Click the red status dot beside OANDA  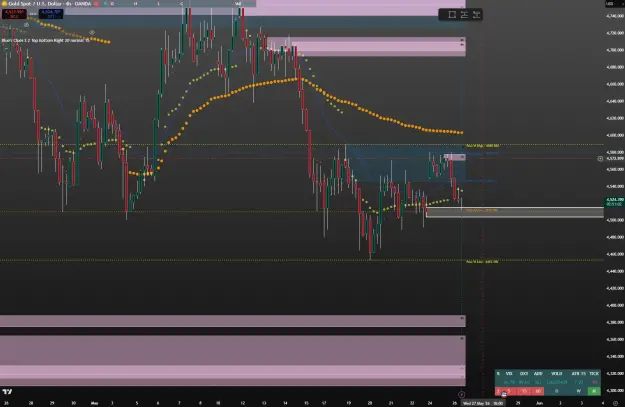pyautogui.click(x=96, y=4)
